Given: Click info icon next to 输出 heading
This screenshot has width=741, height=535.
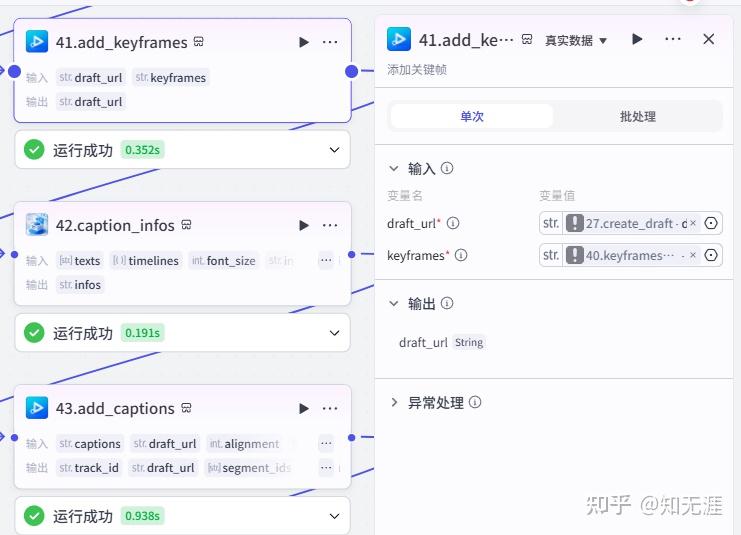Looking at the screenshot, I should 447,303.
